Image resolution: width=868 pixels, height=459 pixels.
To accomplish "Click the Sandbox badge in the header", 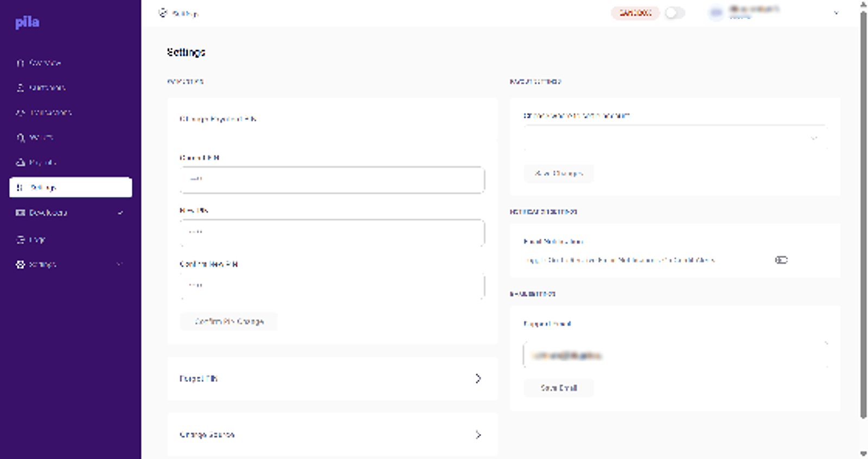I will click(x=635, y=13).
